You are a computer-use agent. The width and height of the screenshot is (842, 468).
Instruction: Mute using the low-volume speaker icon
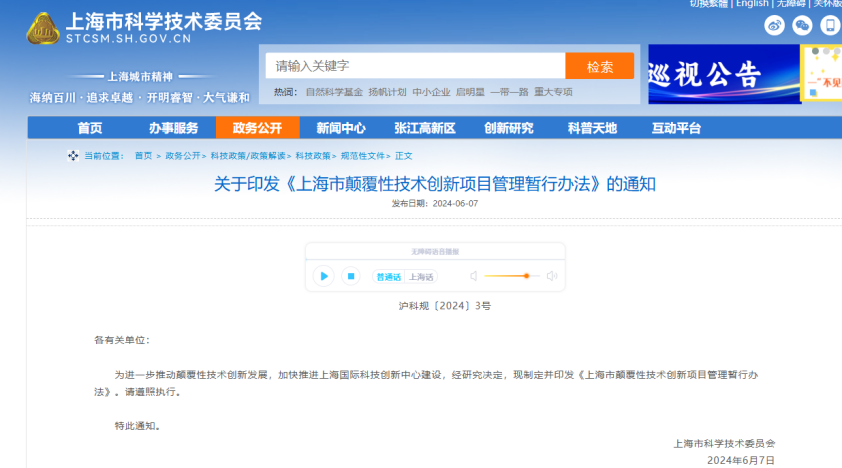pos(474,276)
